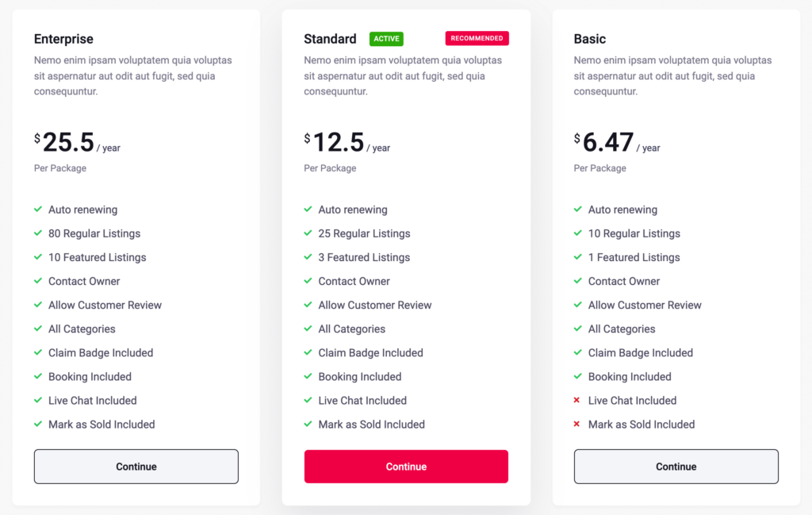Viewport: 812px width, 515px height.
Task: Click checkmark next to 1 Featured Listings
Action: coord(578,257)
